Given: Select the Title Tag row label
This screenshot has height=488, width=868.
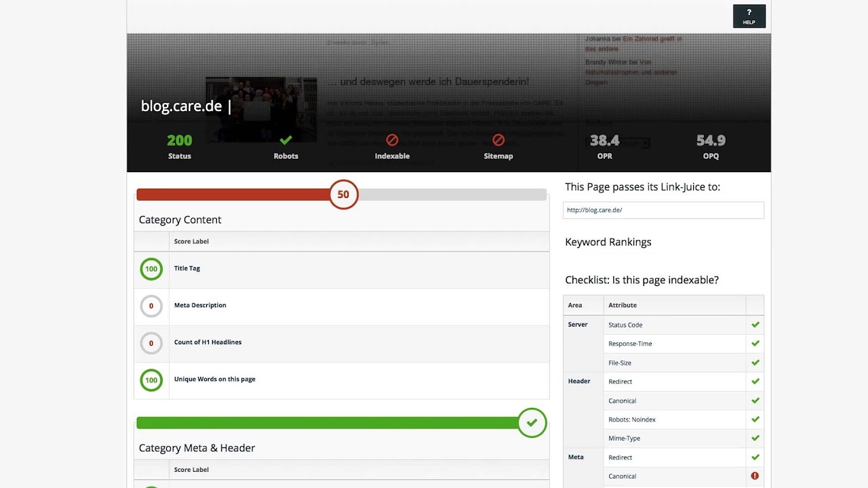Looking at the screenshot, I should [x=187, y=268].
